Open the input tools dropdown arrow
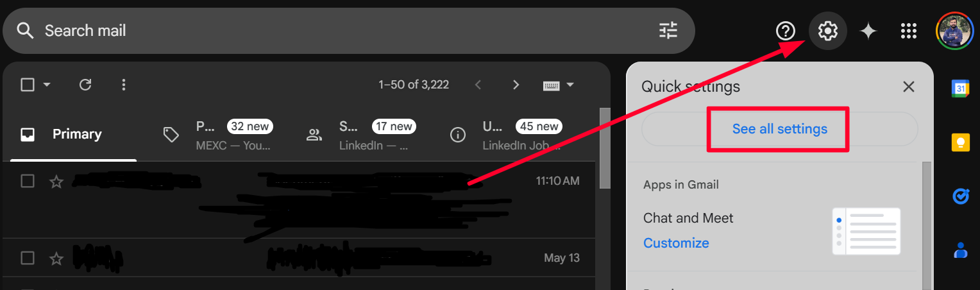980x290 pixels. click(x=570, y=85)
